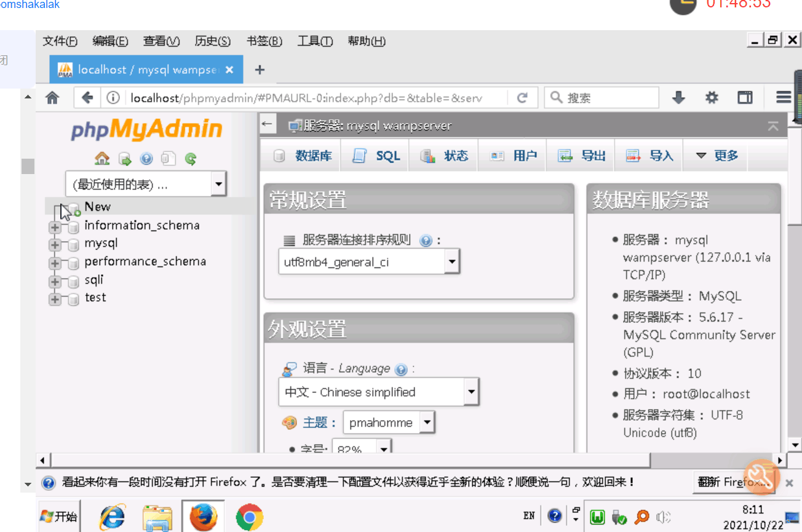Screen dimensions: 802x532
Task: Open the Import (导入) tab
Action: click(649, 156)
